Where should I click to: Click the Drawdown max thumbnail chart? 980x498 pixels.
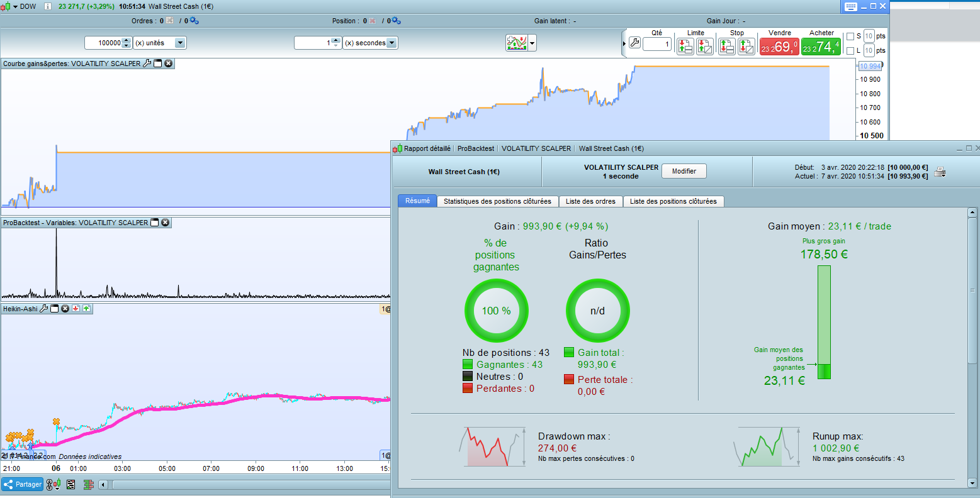[492, 446]
